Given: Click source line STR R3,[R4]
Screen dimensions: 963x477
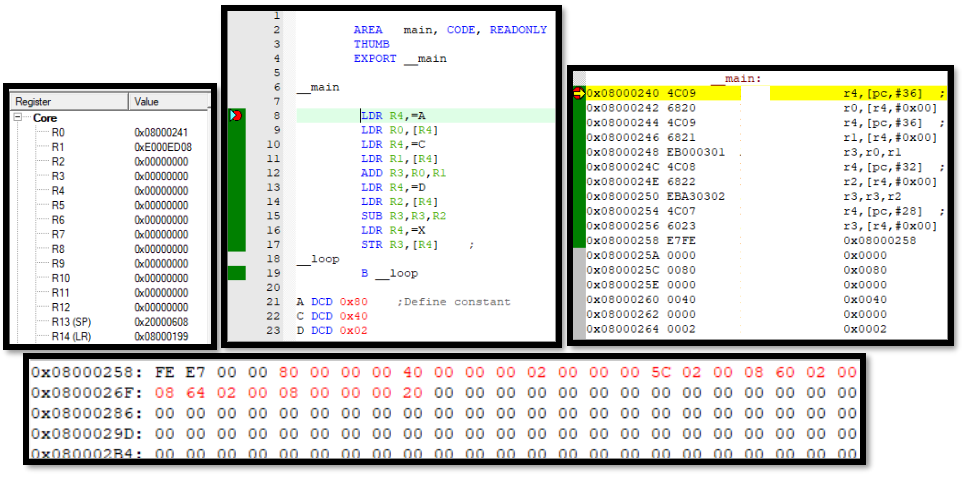Looking at the screenshot, I should 400,245.
